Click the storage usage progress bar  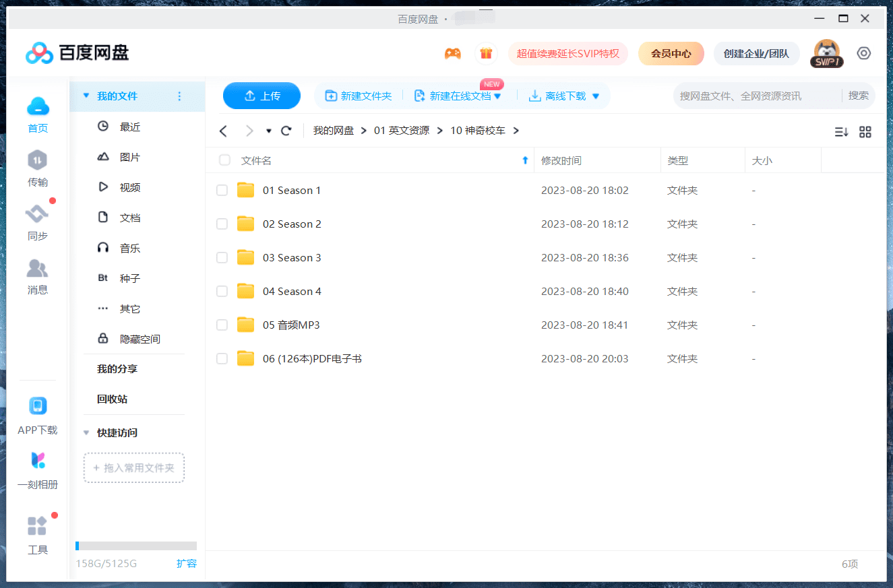[136, 546]
